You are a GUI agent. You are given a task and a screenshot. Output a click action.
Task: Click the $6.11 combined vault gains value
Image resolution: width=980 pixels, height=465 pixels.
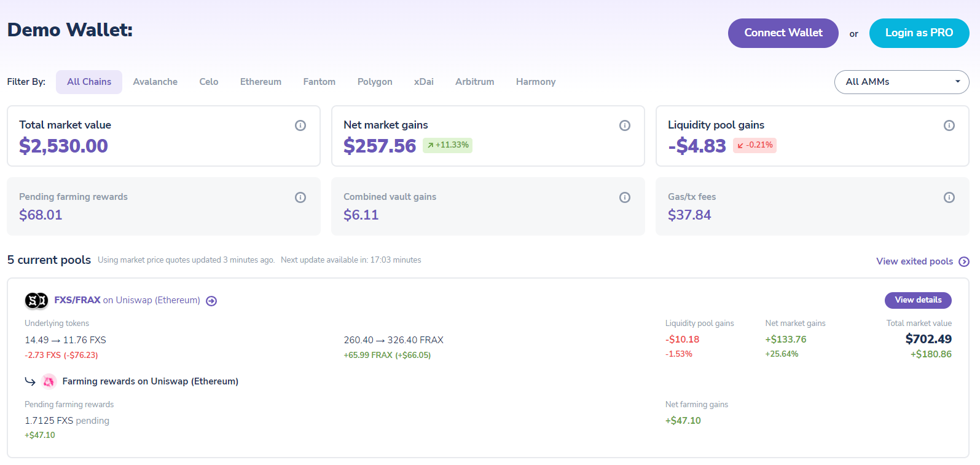coord(361,215)
